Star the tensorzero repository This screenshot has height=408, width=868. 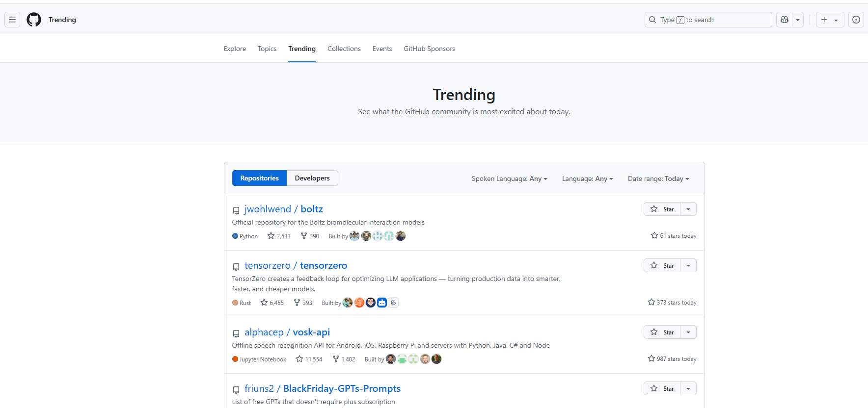pos(662,265)
